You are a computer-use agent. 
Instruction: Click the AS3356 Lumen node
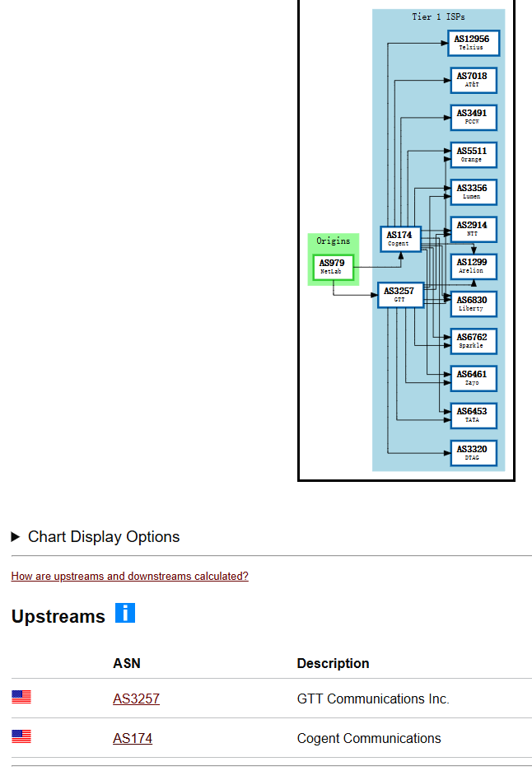[x=474, y=192]
